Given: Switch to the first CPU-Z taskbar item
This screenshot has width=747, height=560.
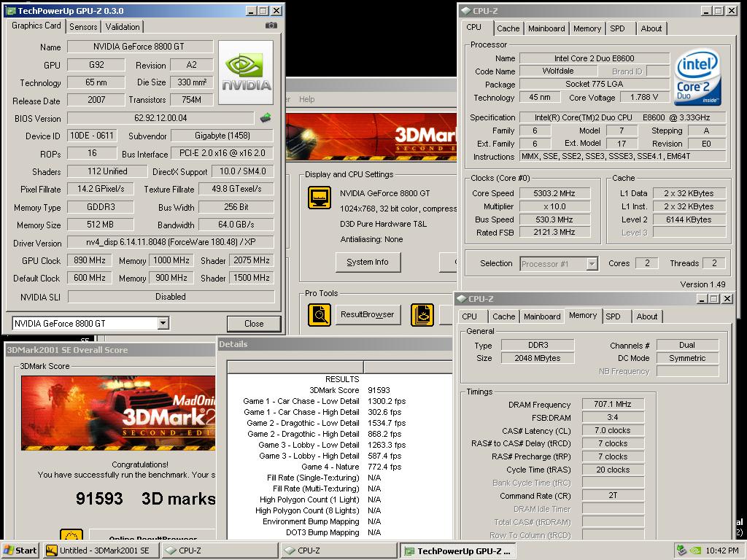Looking at the screenshot, I should point(220,551).
